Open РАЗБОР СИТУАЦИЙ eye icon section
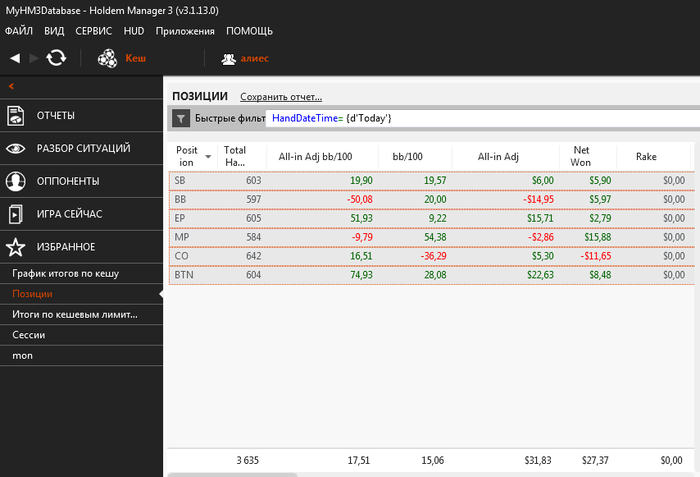 tap(81, 148)
